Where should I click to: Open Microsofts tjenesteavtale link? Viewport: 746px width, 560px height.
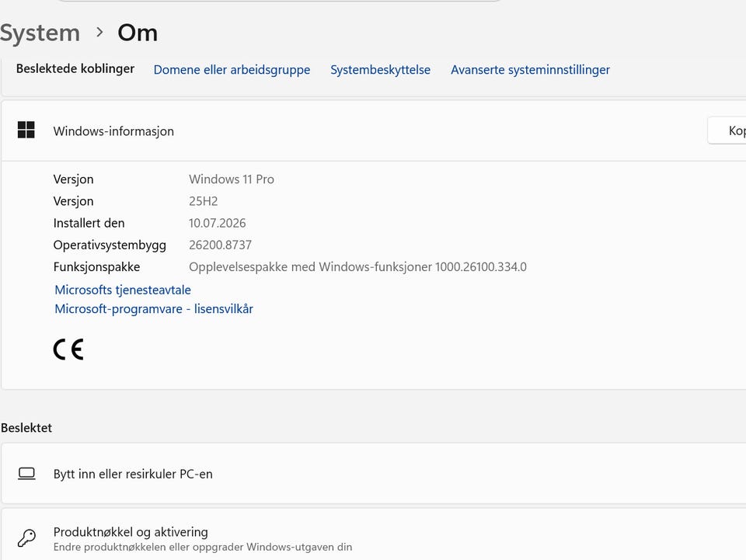(x=123, y=290)
